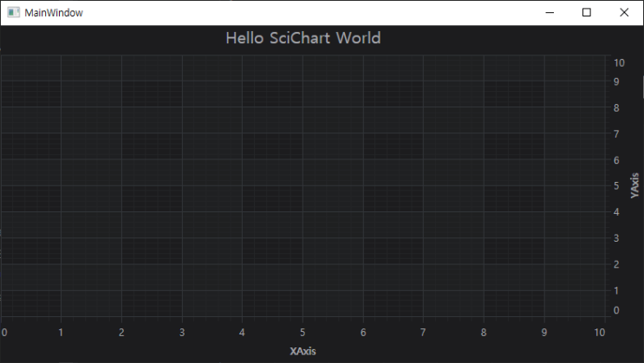Click the X axis label '4'
644x363 pixels.
click(x=242, y=332)
